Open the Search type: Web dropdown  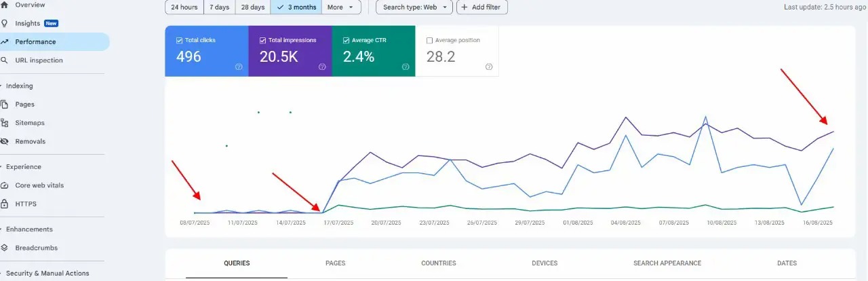pos(416,7)
